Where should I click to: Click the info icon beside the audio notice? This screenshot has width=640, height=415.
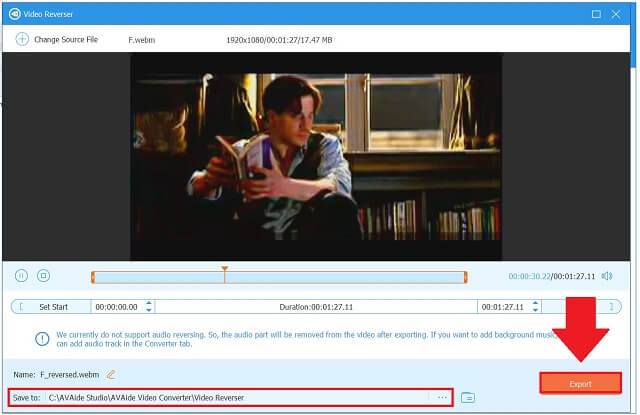[42, 339]
